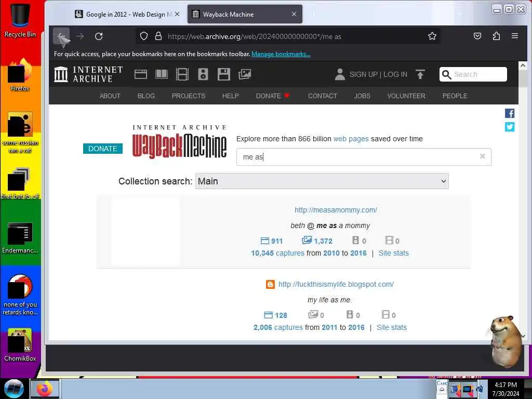
Task: Open the tracking protection shield icon
Action: coord(144,36)
